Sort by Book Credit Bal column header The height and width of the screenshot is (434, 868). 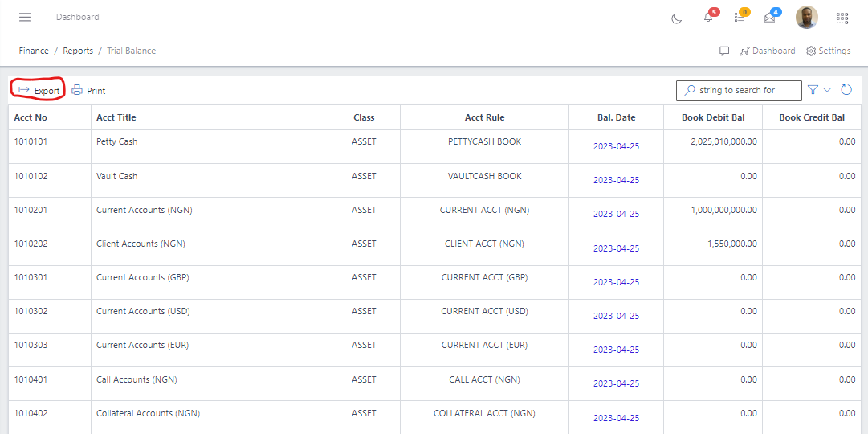(x=812, y=117)
